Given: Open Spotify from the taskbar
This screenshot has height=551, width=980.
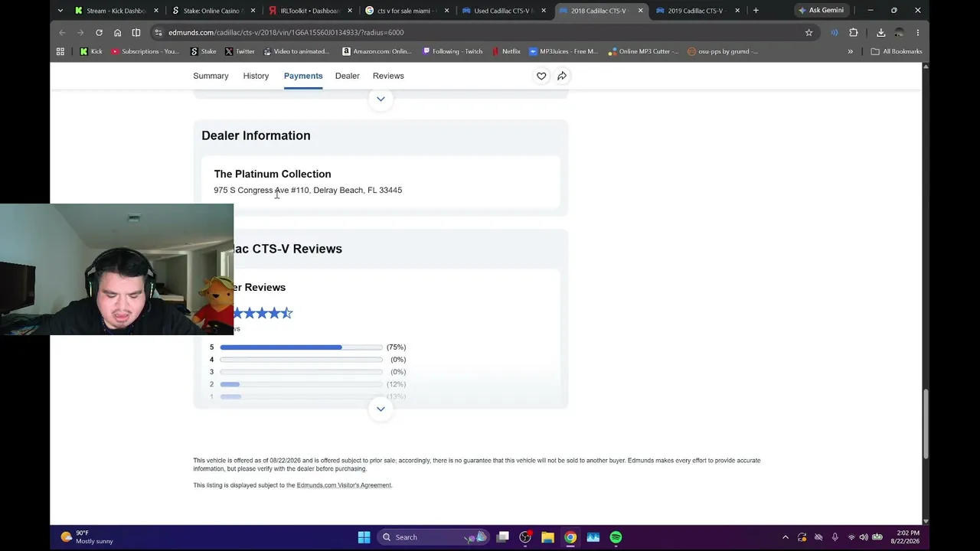Looking at the screenshot, I should 616,537.
